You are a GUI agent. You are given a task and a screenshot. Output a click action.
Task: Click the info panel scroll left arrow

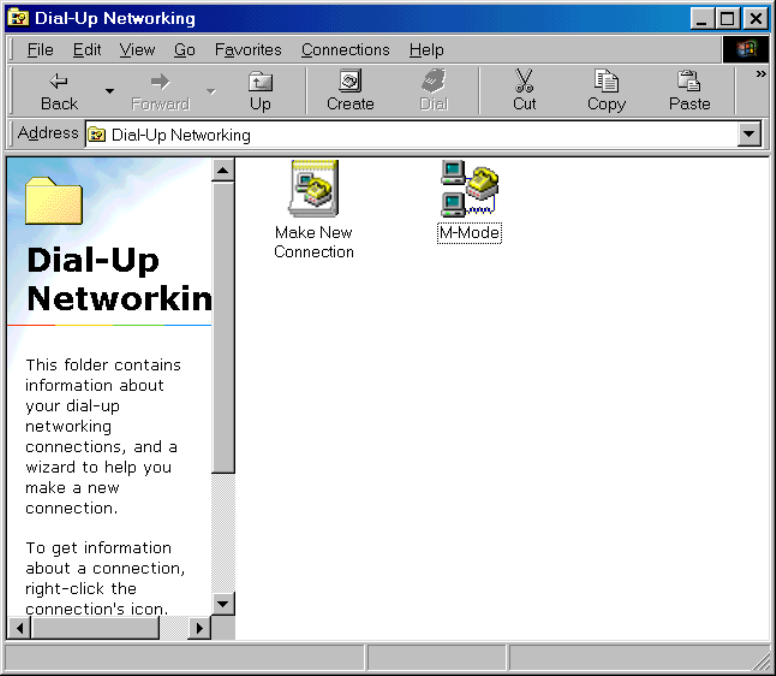[19, 628]
